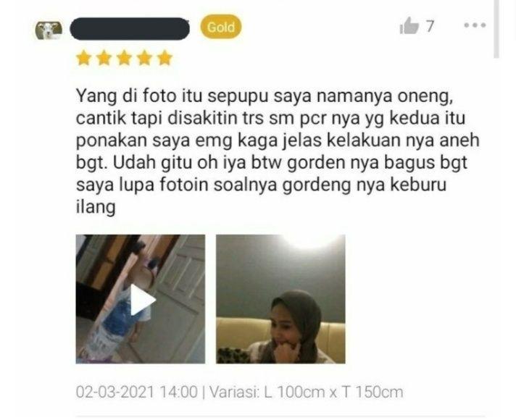This screenshot has height=420, width=516.
Task: Open the photo of the woman in a hijab
Action: point(280,299)
